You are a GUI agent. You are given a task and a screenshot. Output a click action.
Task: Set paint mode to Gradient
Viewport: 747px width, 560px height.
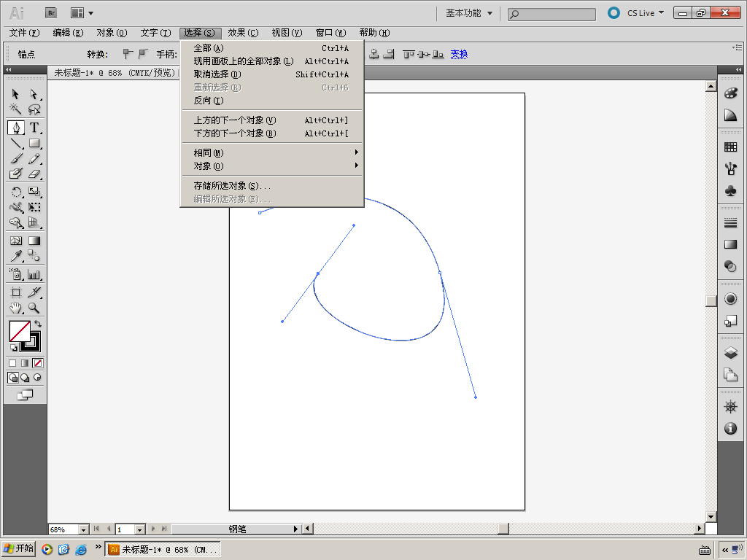click(25, 363)
